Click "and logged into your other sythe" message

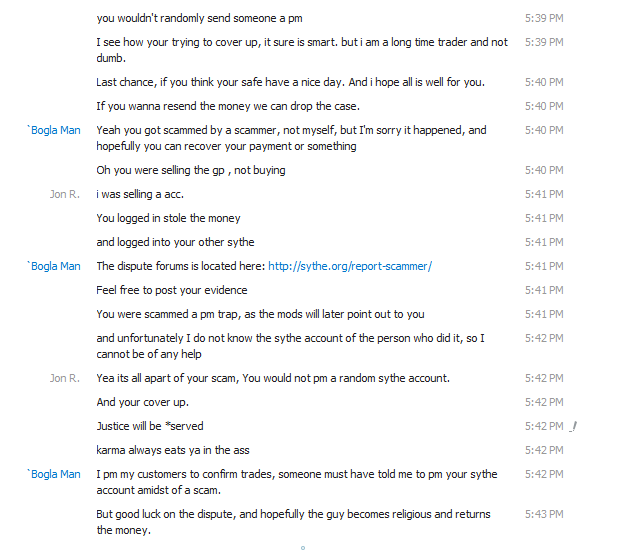pyautogui.click(x=175, y=242)
